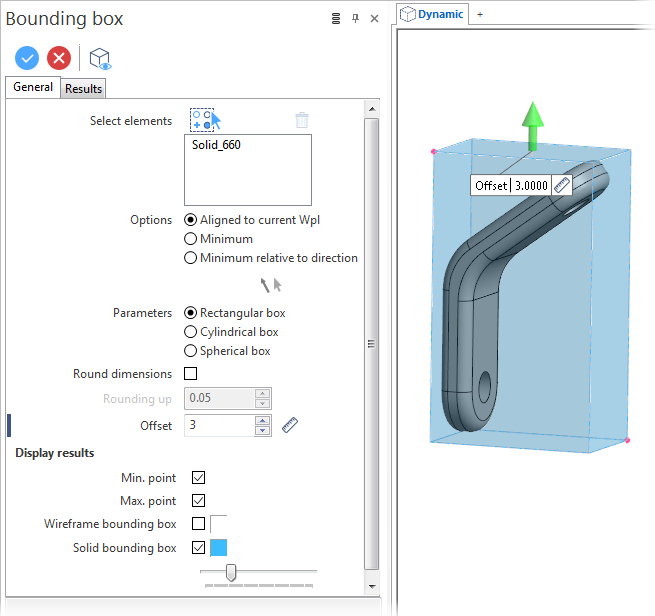Click the Offset input field in panel
This screenshot has height=616, width=655.
(x=219, y=425)
